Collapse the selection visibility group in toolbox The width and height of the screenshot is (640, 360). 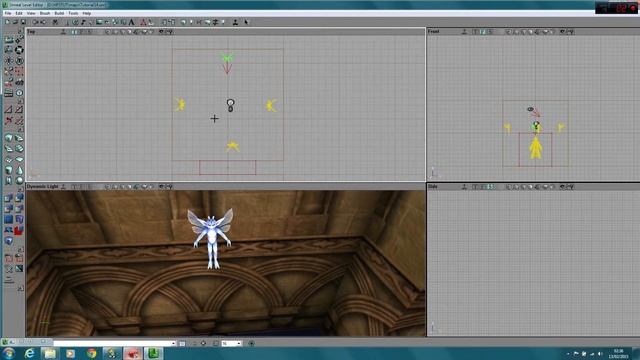pos(20,249)
